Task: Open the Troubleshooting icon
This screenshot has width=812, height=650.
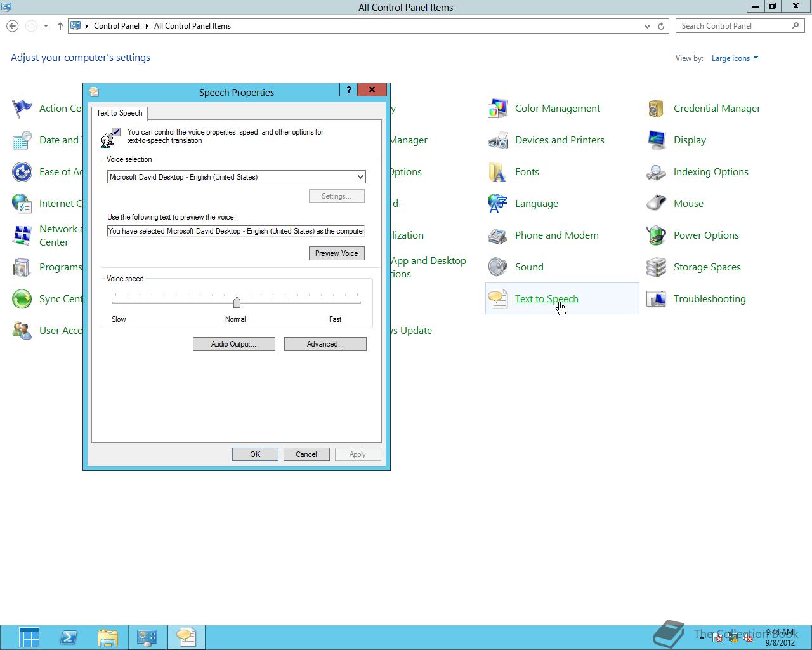Action: click(x=657, y=299)
